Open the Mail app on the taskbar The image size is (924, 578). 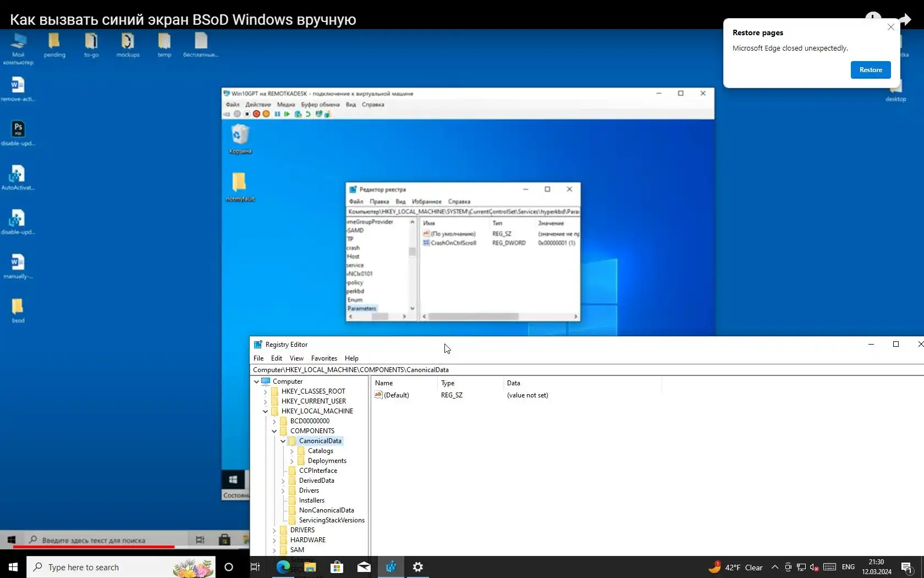364,567
